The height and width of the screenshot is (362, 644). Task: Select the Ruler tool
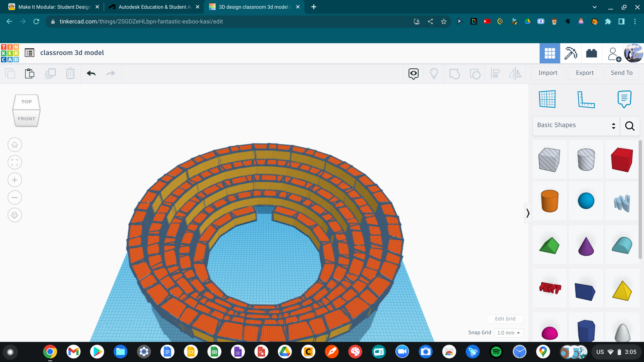coord(586,99)
